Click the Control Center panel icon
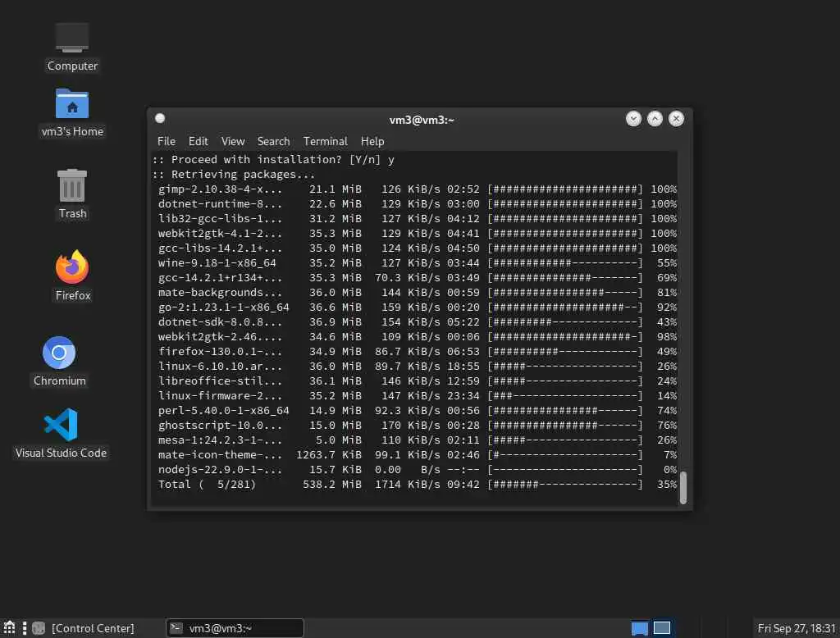This screenshot has width=840, height=638. pos(38,628)
